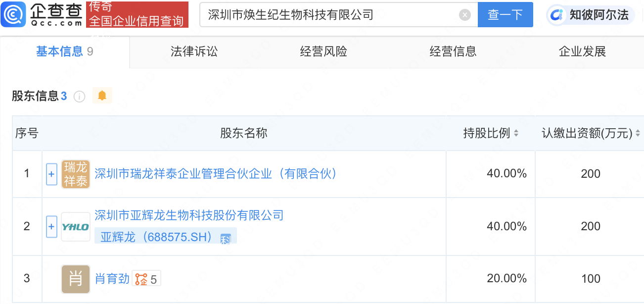Expand the 深圳市瑞龙祥泰 shareholder row
This screenshot has width=644, height=304.
tap(51, 174)
